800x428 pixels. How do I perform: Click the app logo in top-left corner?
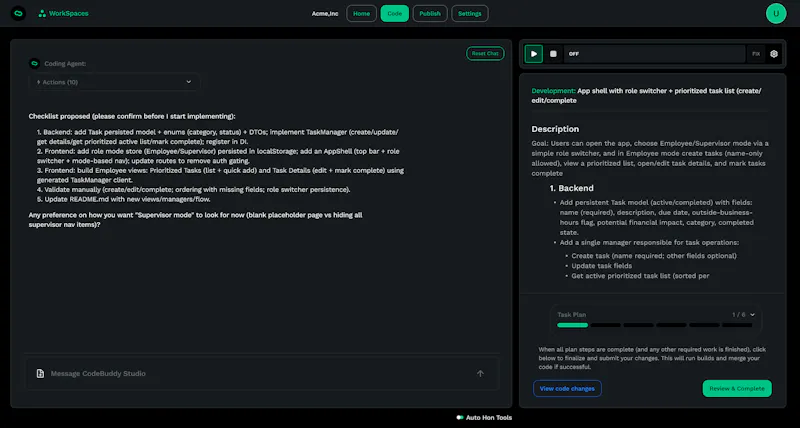pos(18,13)
